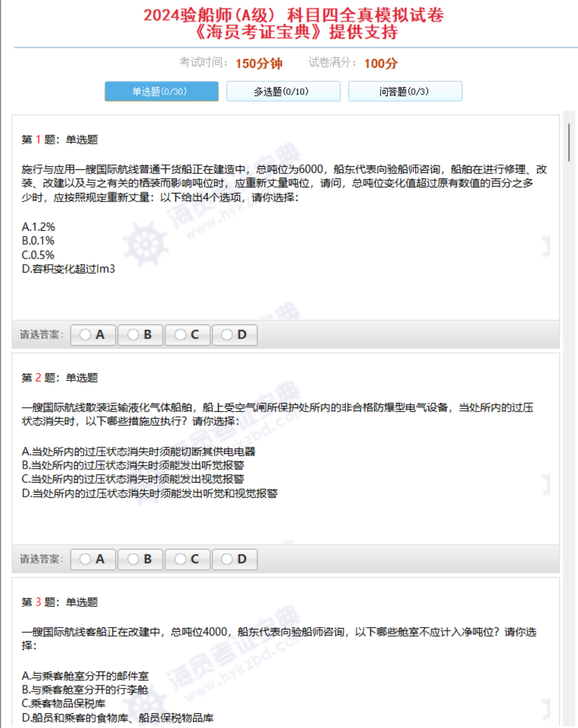Click option text C.0.5% in question 1
This screenshot has height=728, width=578.
[x=38, y=254]
